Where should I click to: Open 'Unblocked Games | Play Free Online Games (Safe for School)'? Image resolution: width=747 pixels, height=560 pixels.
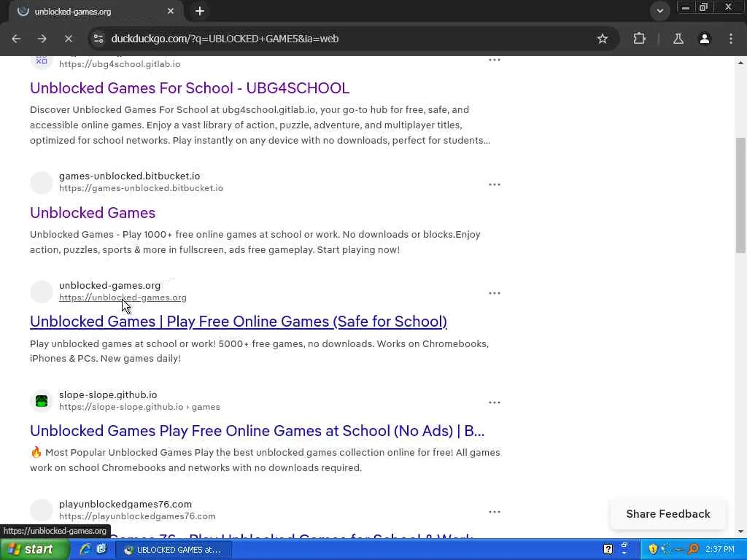(239, 322)
